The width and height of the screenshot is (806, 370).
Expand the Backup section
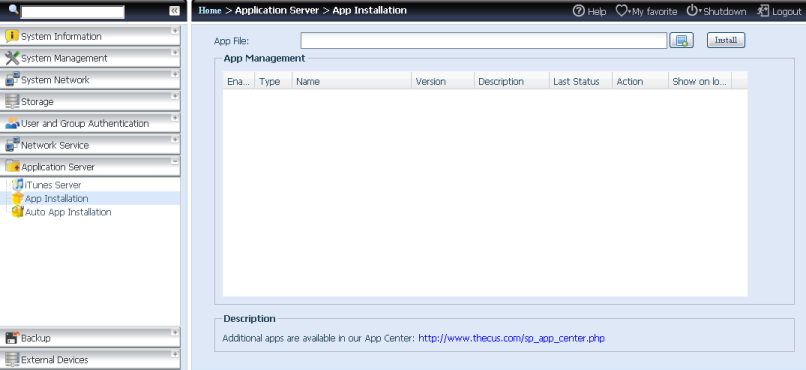pos(175,332)
